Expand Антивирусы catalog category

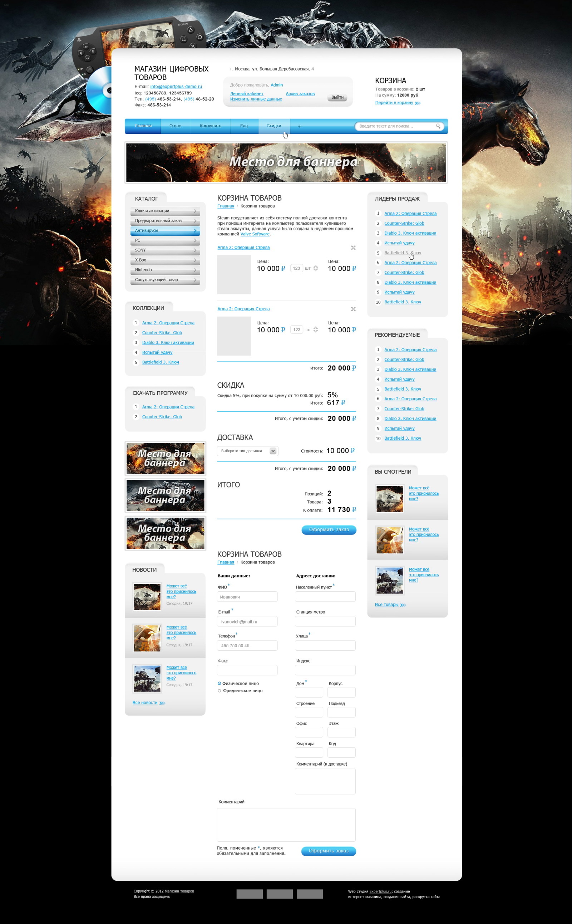pos(165,230)
